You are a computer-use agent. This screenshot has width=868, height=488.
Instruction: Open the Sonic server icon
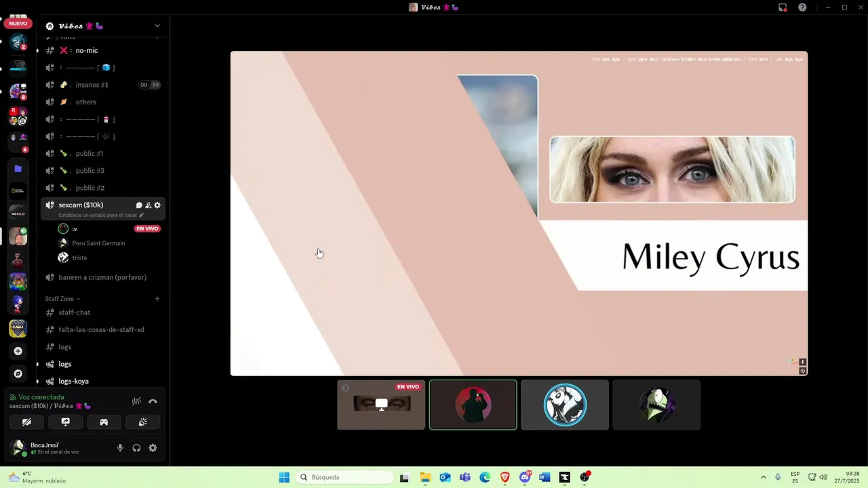click(18, 304)
